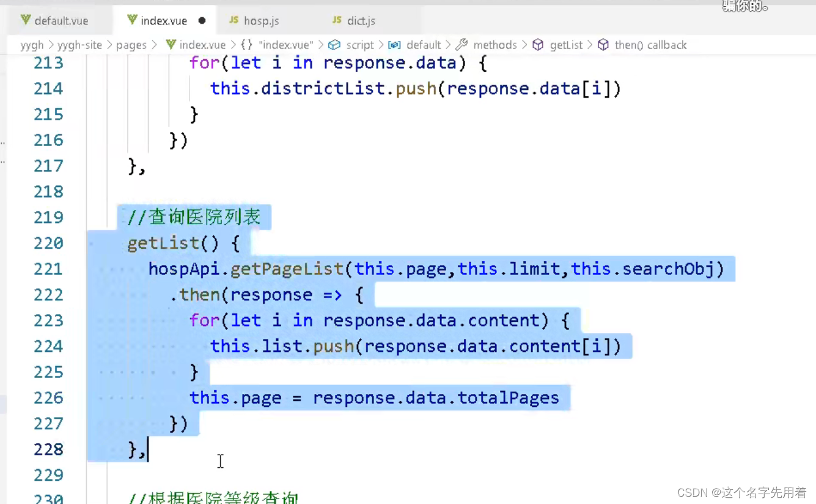
Task: Click the wrench icon before methods
Action: (x=461, y=45)
